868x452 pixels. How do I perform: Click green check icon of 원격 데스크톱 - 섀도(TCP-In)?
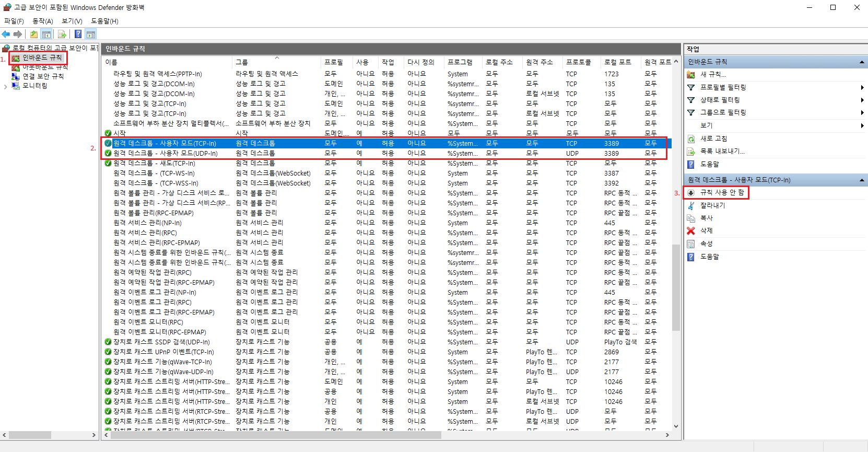(x=108, y=163)
